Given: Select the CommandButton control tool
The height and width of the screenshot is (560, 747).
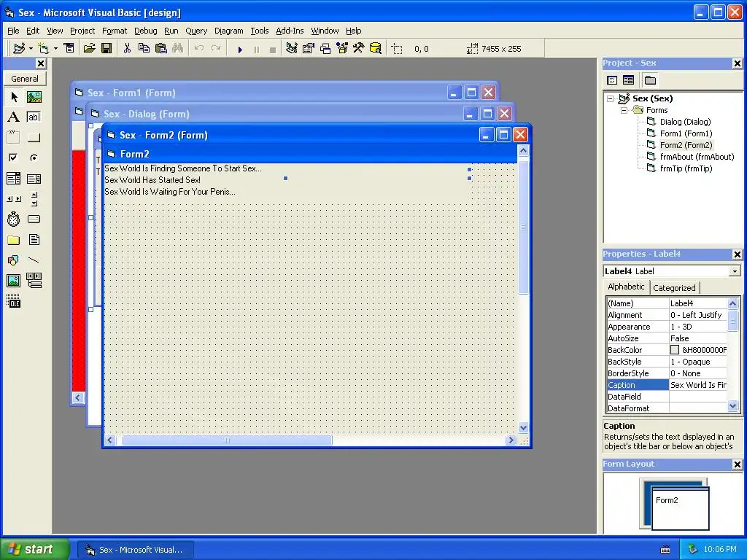Looking at the screenshot, I should (x=34, y=138).
